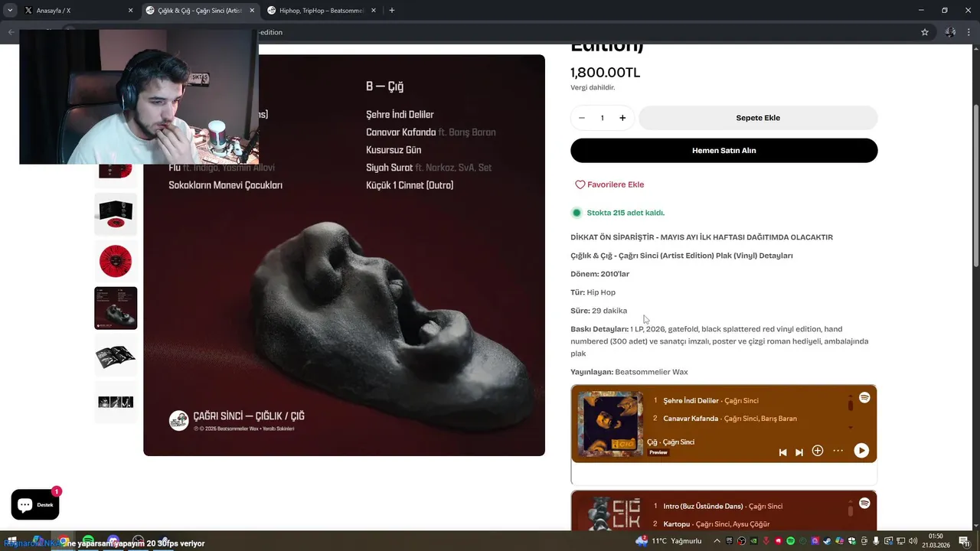This screenshot has height=551, width=980.
Task: Play the Çığ album preview
Action: tap(861, 451)
